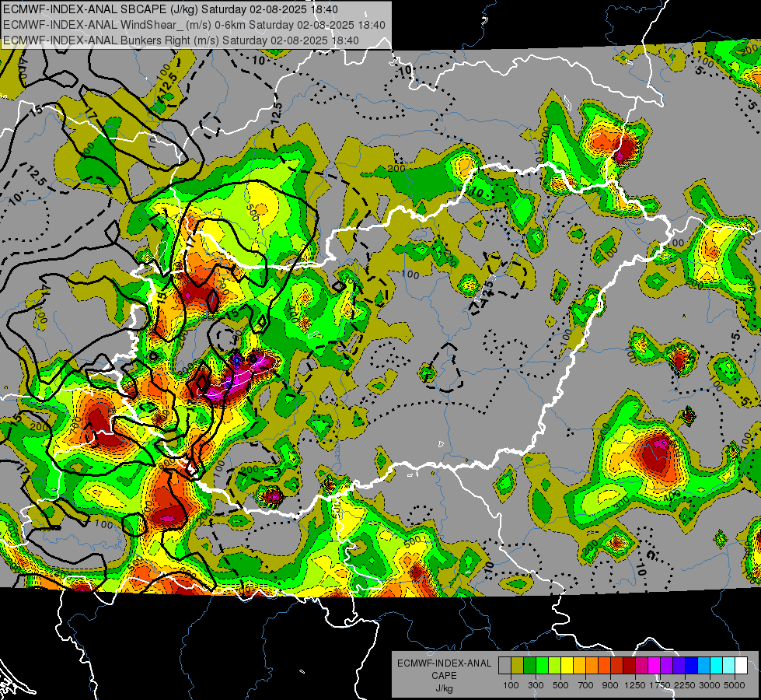Viewport: 761px width, 700px height.
Task: Choose the red-orange legend swatch
Action: [604, 665]
